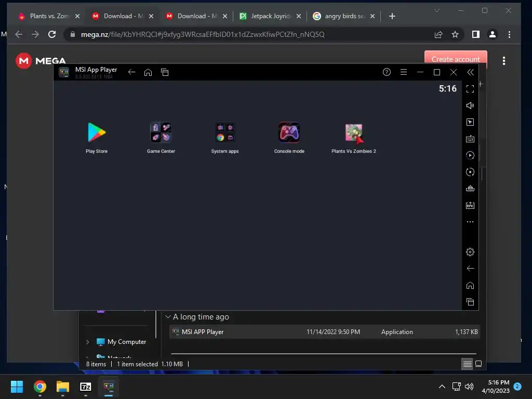Click the sidebar home button
The height and width of the screenshot is (399, 532).
[470, 285]
